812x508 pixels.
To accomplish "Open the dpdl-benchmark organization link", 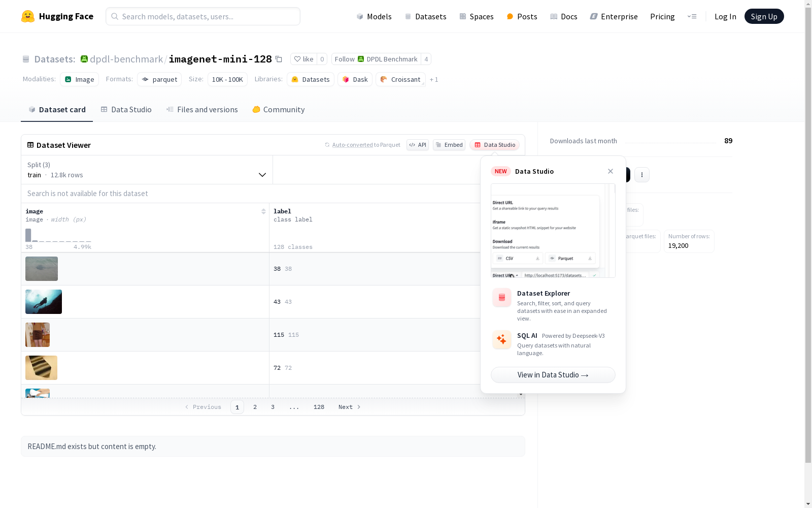I will click(126, 59).
